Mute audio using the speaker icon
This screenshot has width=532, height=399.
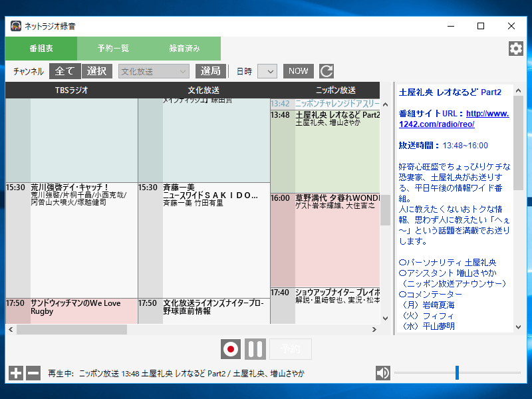coord(383,373)
